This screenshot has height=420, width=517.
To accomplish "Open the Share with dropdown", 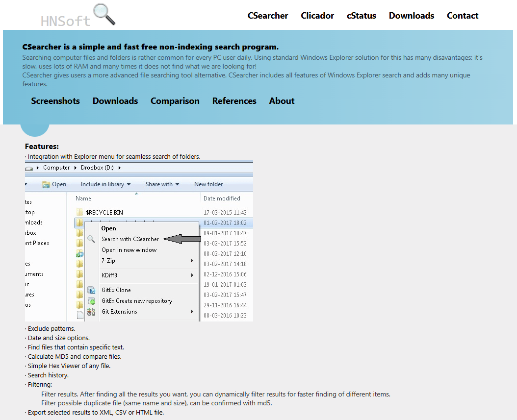I will pos(178,184).
